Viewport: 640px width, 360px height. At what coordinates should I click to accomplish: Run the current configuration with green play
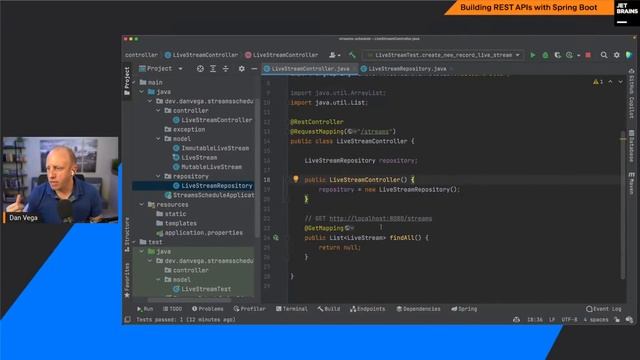pyautogui.click(x=533, y=55)
